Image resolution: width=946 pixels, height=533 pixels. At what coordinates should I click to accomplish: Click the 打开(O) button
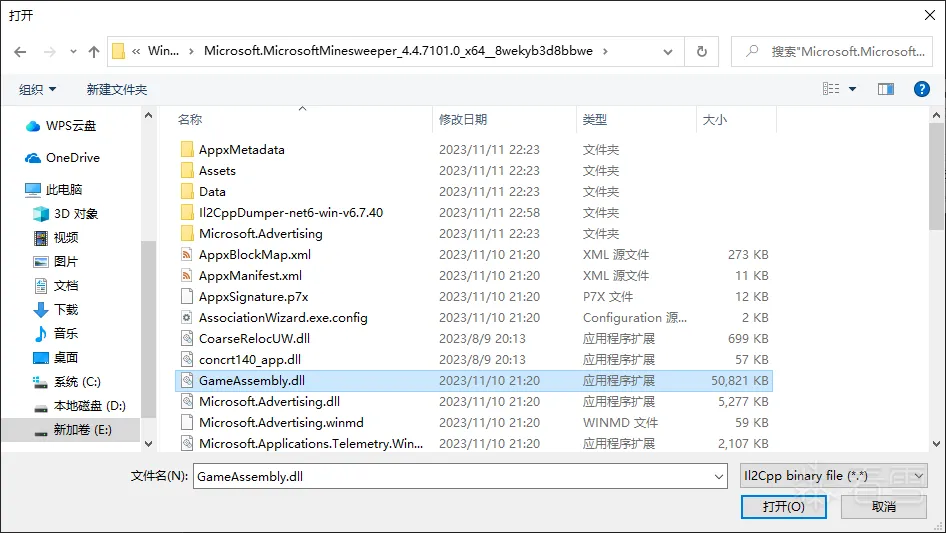click(784, 506)
